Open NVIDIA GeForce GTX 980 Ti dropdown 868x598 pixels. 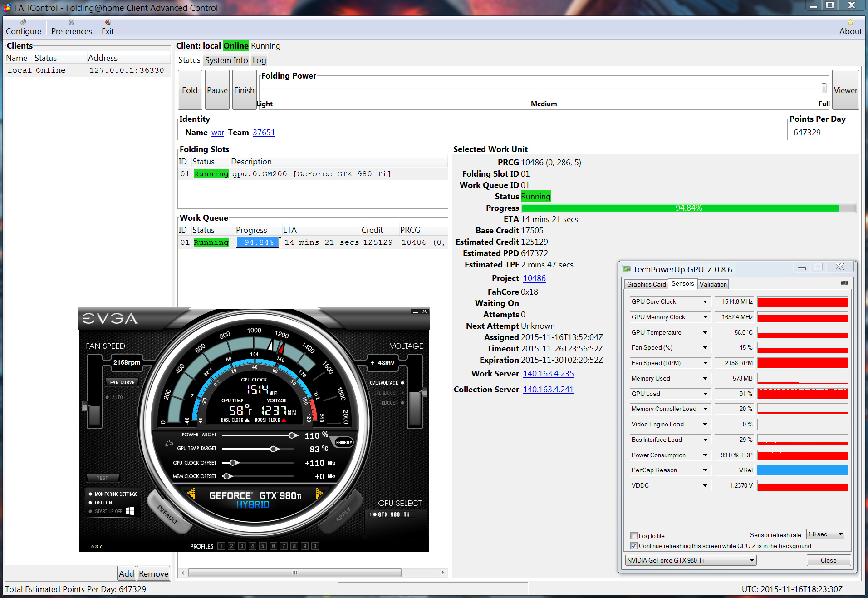(x=691, y=560)
